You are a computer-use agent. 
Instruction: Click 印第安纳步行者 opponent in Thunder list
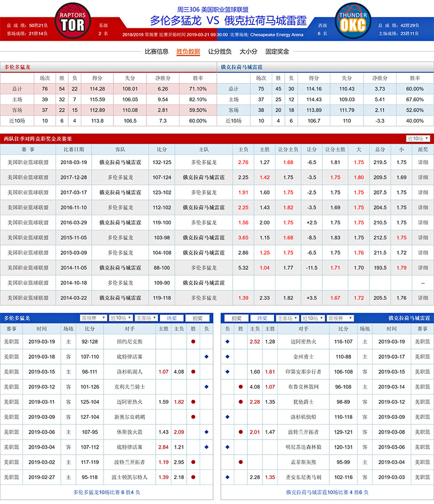303,372
